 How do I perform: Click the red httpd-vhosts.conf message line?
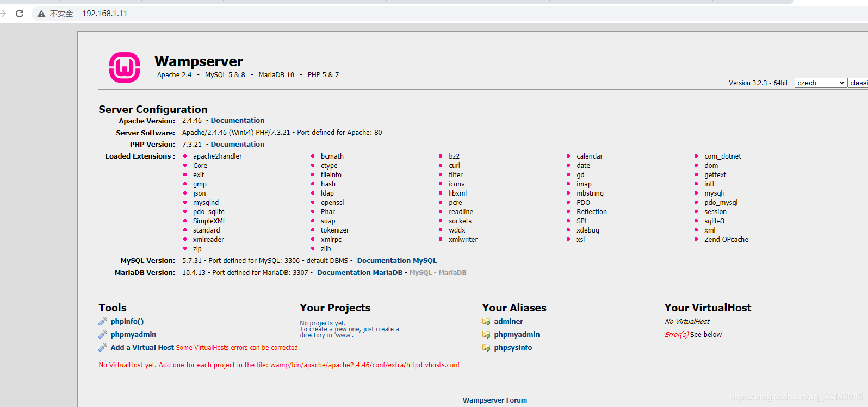pos(279,365)
